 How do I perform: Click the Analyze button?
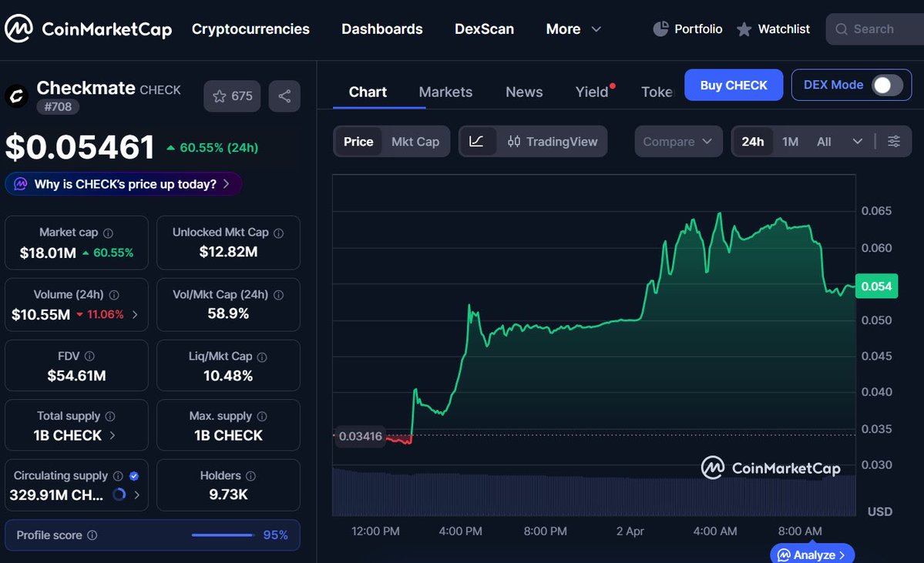(812, 555)
